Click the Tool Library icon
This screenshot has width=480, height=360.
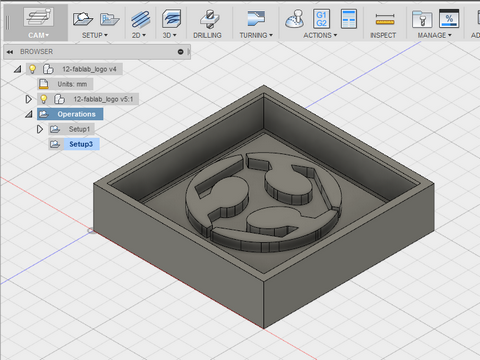[x=422, y=19]
